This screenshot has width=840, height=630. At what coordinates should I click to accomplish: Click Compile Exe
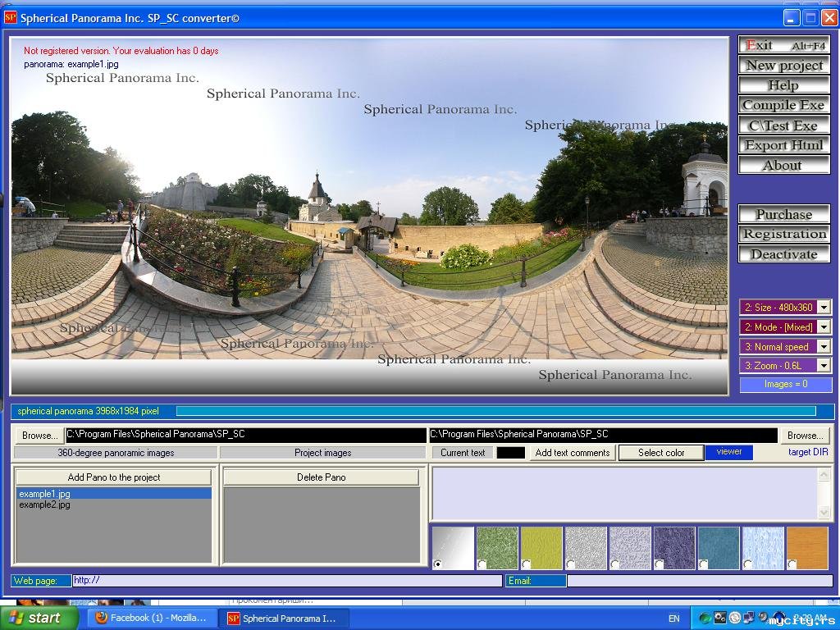[784, 105]
